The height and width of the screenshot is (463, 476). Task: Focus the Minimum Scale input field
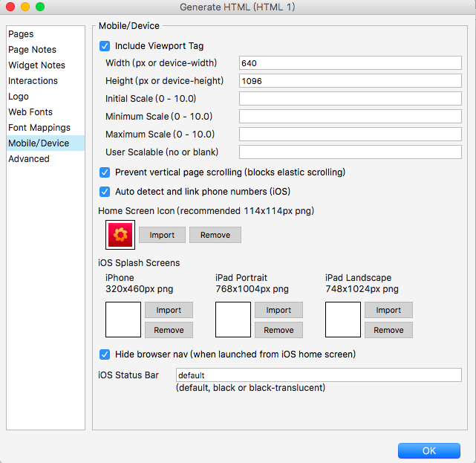(351, 117)
